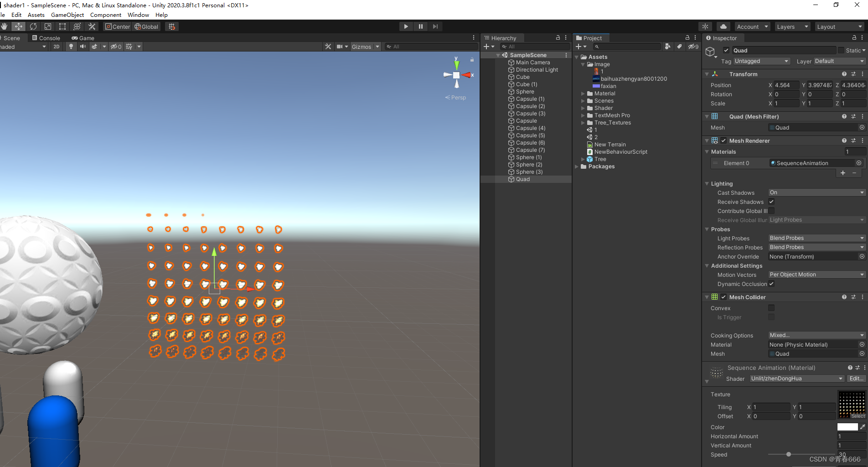The image size is (868, 467).
Task: Toggle grid snapping icon in main toolbar
Action: tap(171, 26)
